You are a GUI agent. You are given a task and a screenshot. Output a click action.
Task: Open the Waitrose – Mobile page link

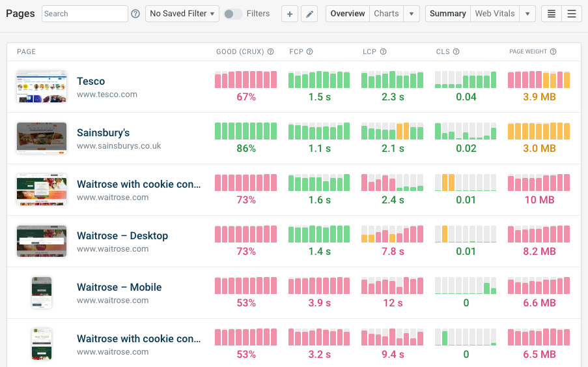click(x=119, y=287)
